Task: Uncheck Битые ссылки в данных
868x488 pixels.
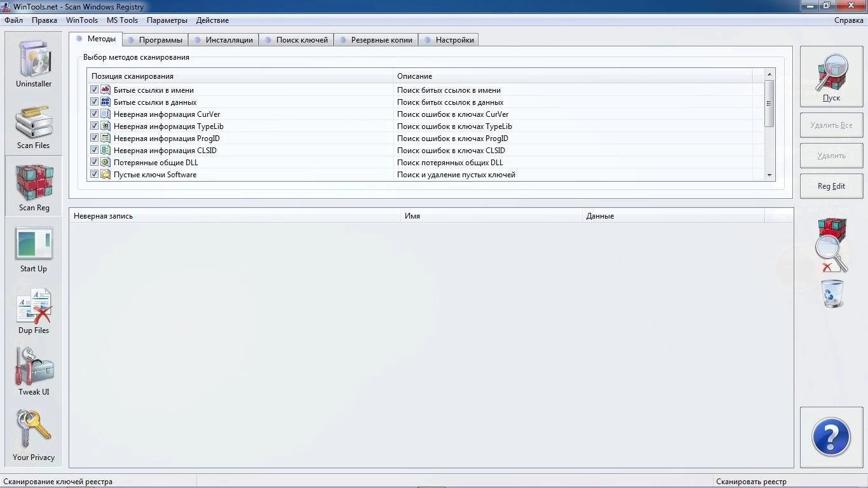Action: [x=95, y=102]
